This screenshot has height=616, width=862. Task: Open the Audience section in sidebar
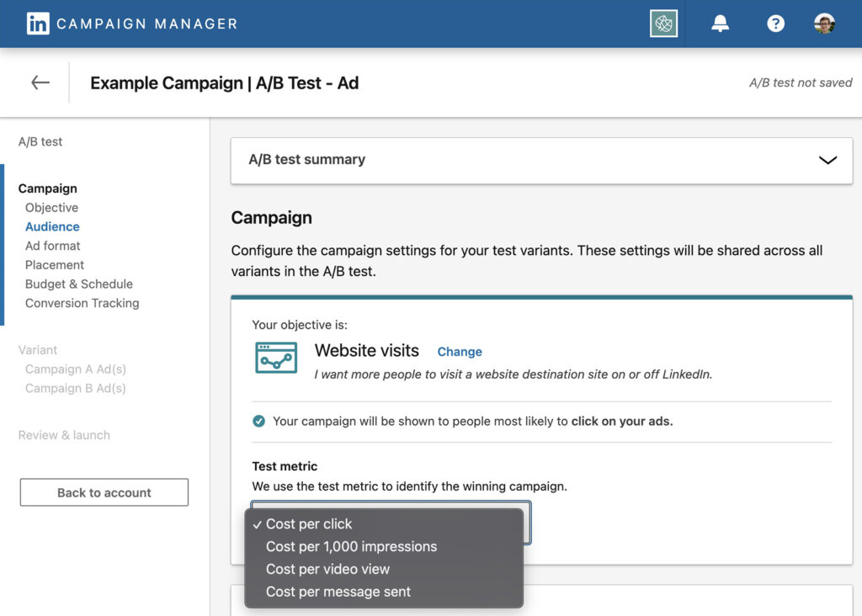(52, 226)
